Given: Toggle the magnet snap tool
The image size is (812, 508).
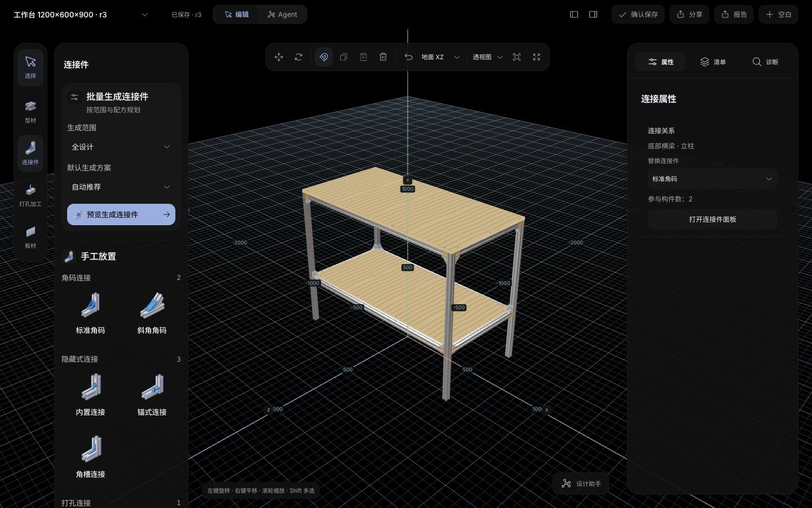Looking at the screenshot, I should pos(324,57).
